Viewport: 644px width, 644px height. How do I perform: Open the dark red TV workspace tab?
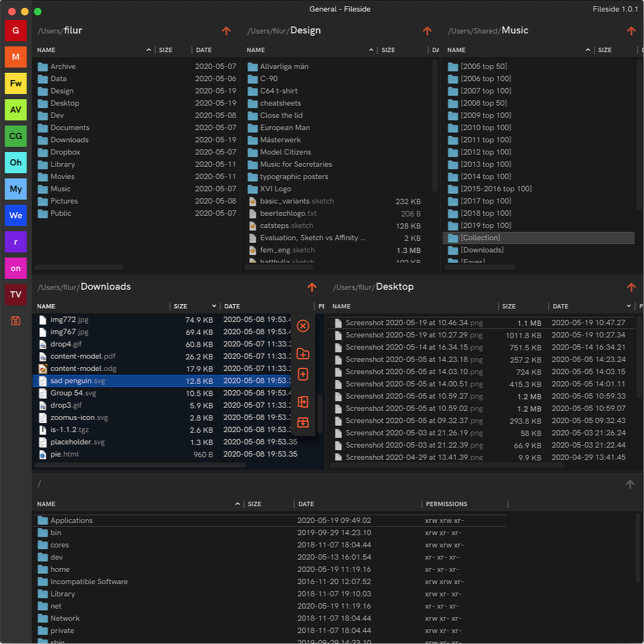tap(15, 294)
